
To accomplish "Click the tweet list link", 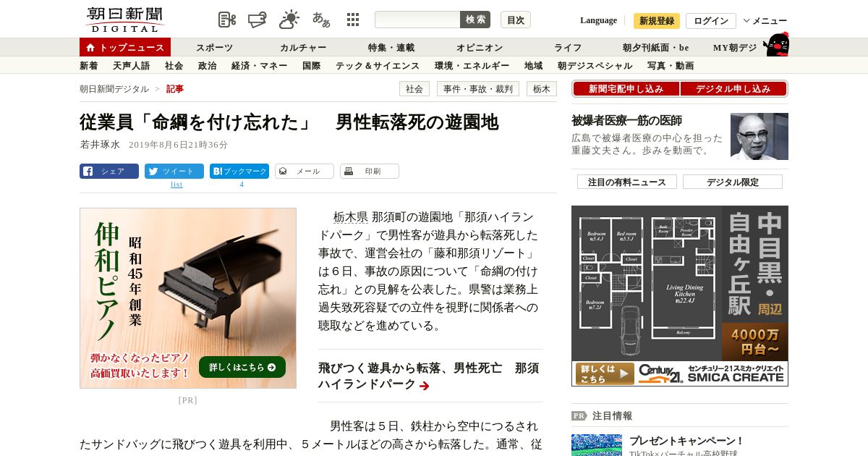I will point(176,185).
